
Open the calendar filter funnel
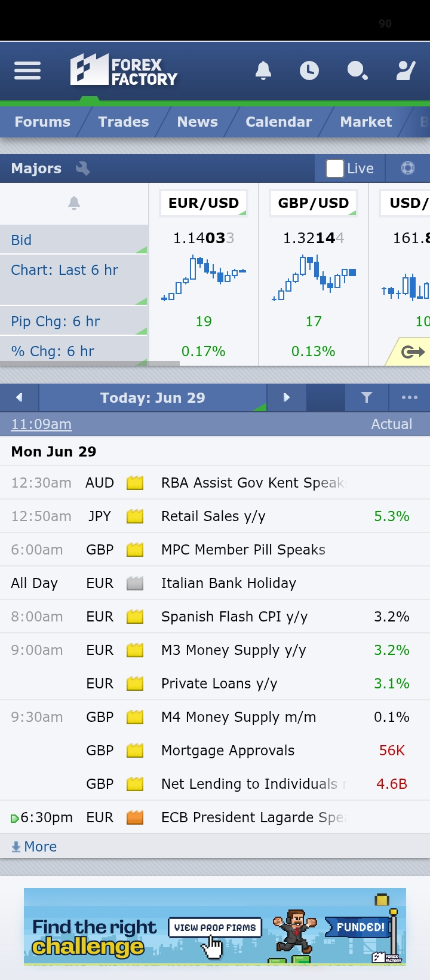click(x=367, y=397)
